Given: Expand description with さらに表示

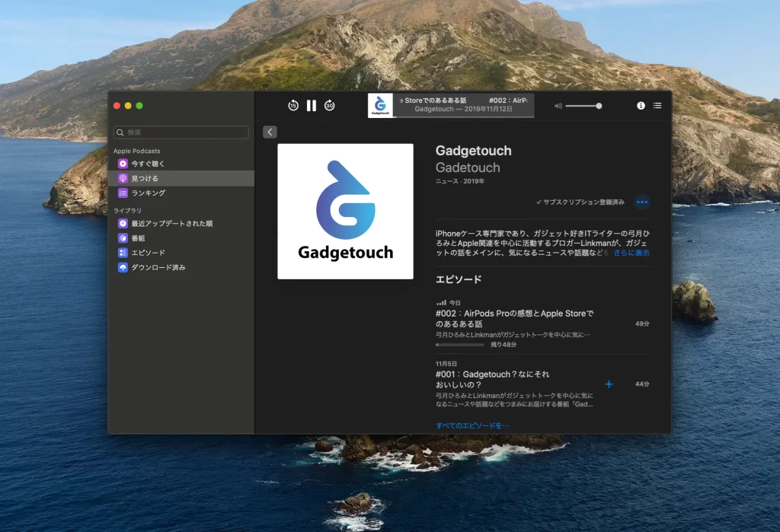Looking at the screenshot, I should click(631, 253).
